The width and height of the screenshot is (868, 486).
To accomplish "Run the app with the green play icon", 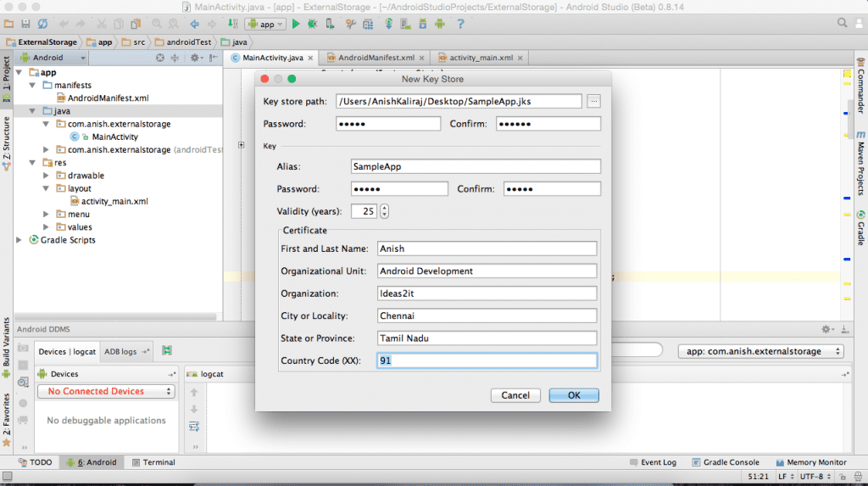I will point(296,24).
